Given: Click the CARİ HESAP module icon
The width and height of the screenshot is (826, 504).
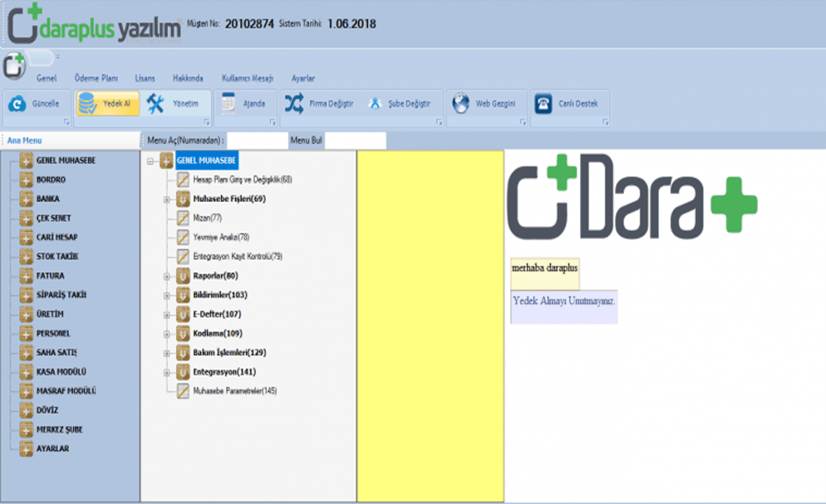Looking at the screenshot, I should [x=26, y=237].
